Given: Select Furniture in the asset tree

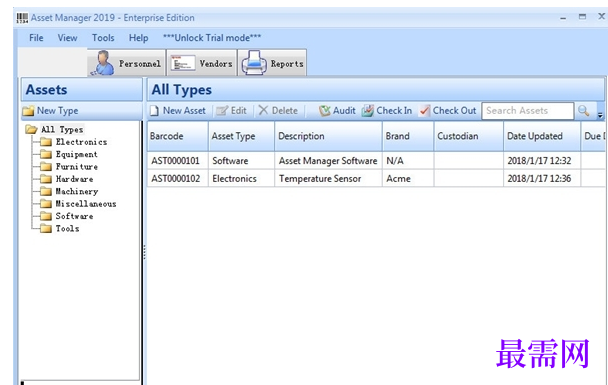Looking at the screenshot, I should (x=76, y=167).
